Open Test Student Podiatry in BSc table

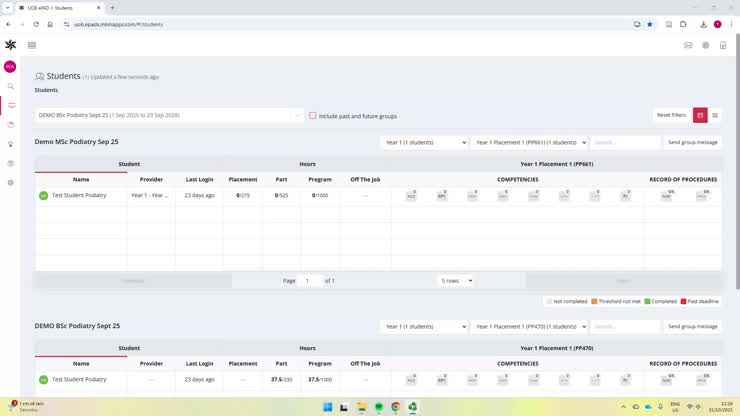click(79, 380)
